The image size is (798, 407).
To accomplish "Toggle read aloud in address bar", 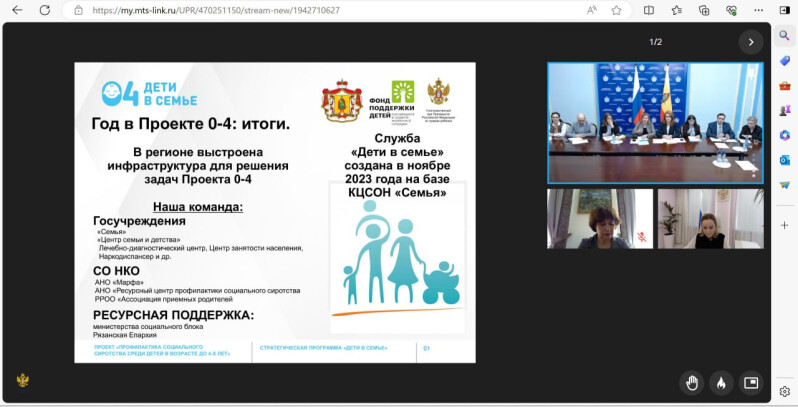I will (592, 11).
